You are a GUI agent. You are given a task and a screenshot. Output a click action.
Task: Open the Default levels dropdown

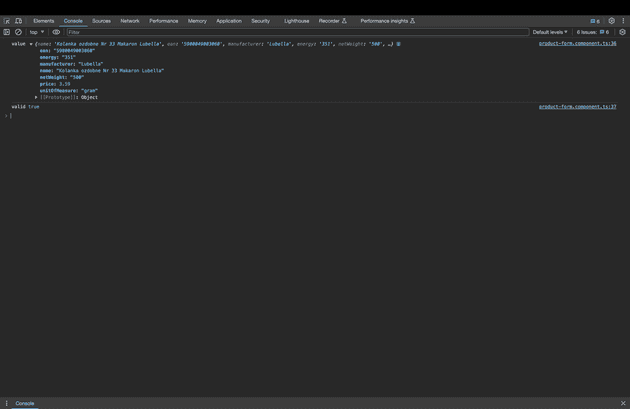click(550, 32)
